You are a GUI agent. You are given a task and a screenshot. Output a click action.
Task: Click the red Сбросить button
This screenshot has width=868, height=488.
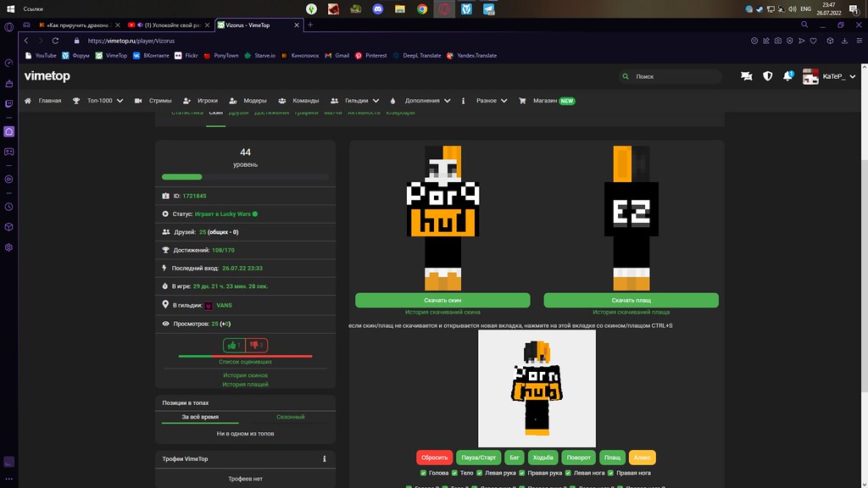[x=434, y=457]
